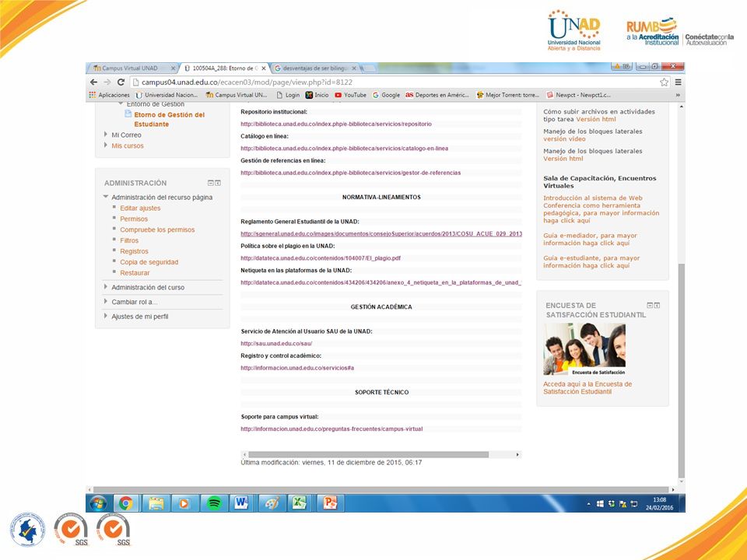Open the taskbar clock showing 13:08
The height and width of the screenshot is (560, 747).
pyautogui.click(x=659, y=503)
